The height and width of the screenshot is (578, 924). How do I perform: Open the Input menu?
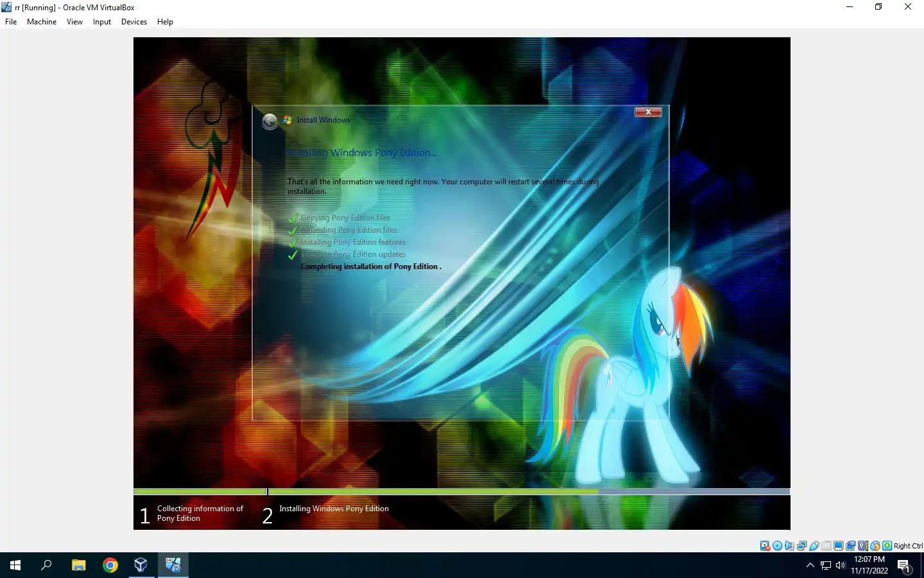coord(101,22)
